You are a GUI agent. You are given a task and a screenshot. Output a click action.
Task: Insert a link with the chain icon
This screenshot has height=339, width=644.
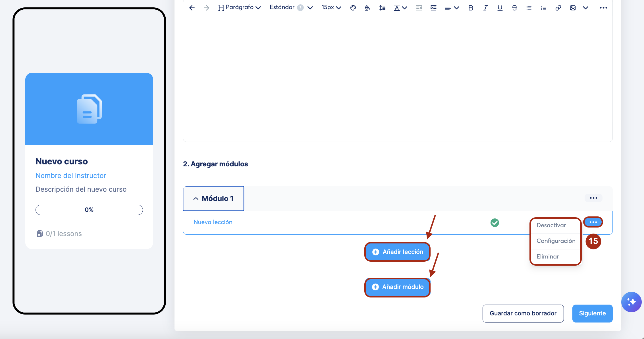click(x=558, y=8)
